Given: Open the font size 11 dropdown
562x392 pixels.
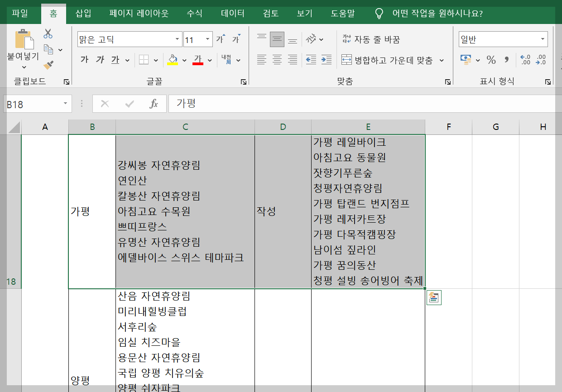Looking at the screenshot, I should click(208, 39).
